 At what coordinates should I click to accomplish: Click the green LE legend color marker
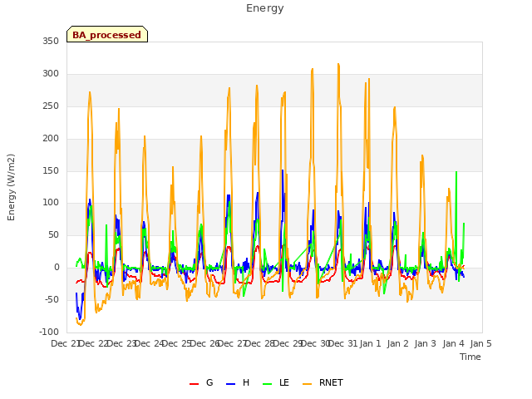point(268,384)
